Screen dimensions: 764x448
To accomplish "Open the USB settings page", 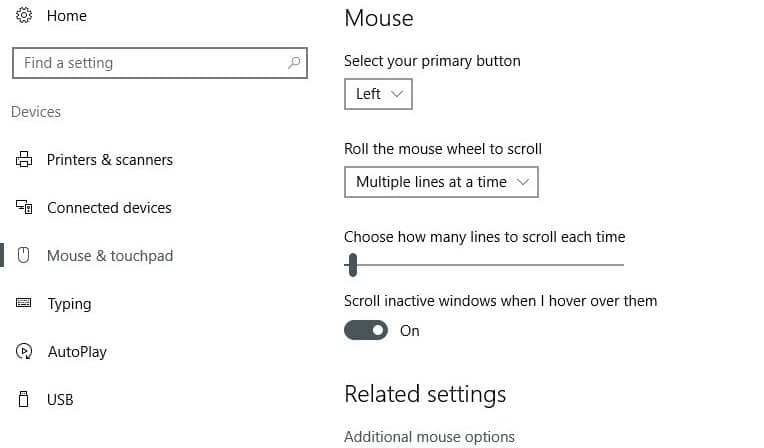I will click(60, 400).
